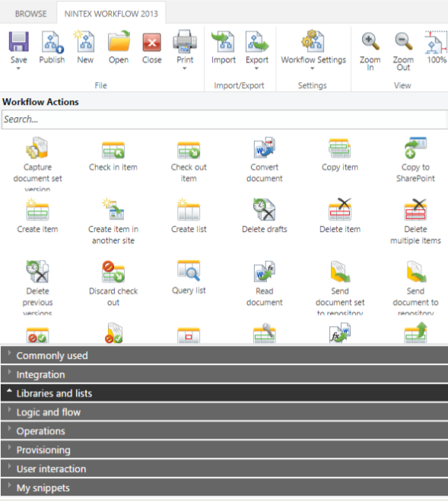
Task: Click the Save icon in the ribbon
Action: pyautogui.click(x=18, y=42)
